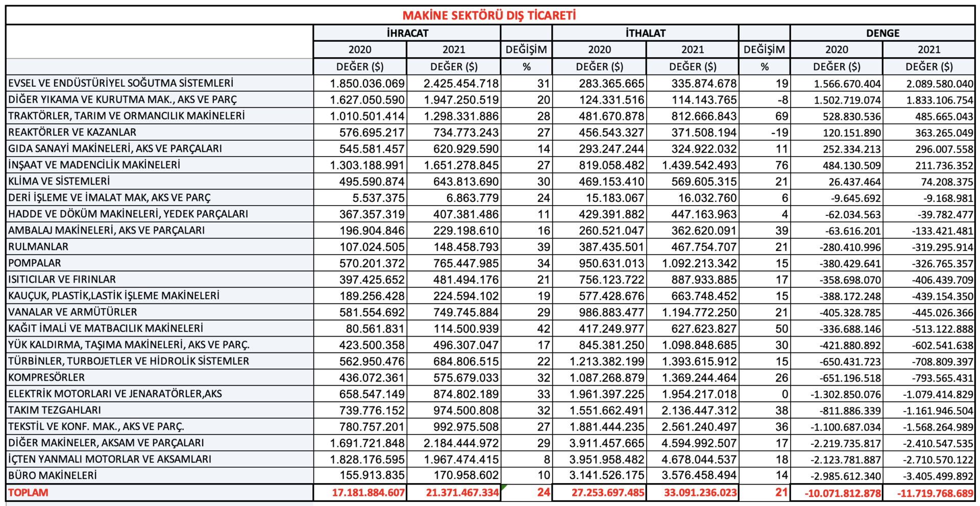Click the VANALAR VE ARMÜTÜRLER label
Image resolution: width=980 pixels, height=506 pixels.
72,312
